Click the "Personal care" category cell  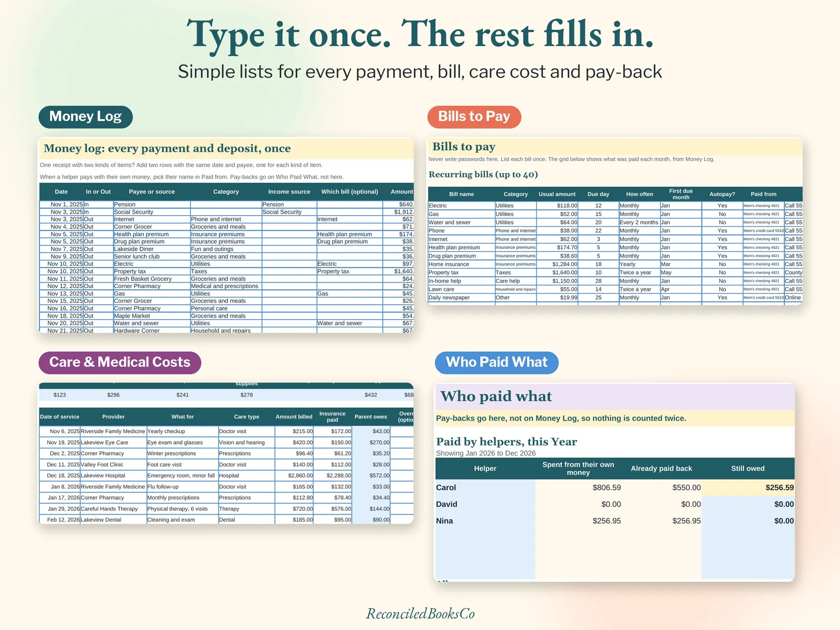point(226,309)
